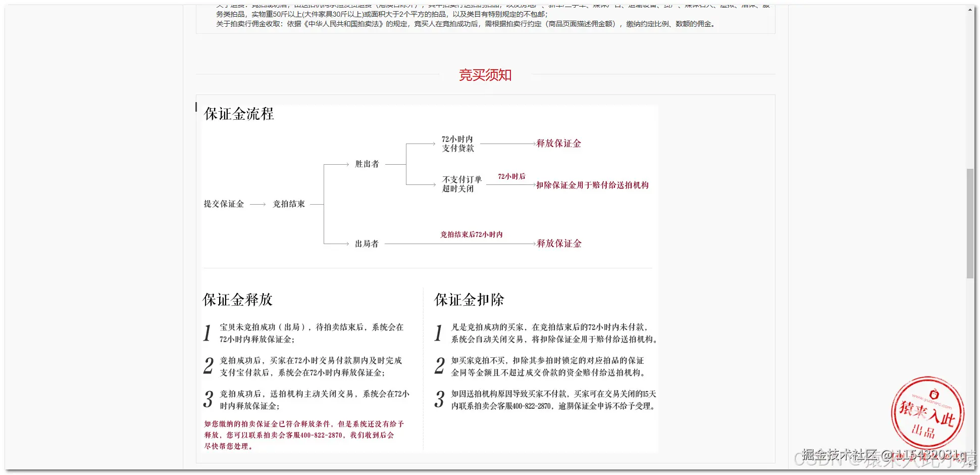Select the 出局者 flowchart node

[366, 244]
